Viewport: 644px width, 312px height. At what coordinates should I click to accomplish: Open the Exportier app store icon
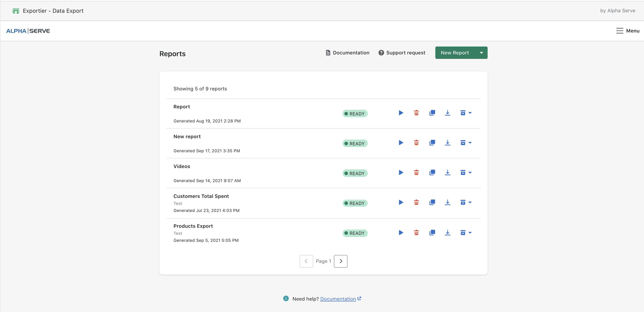point(16,11)
